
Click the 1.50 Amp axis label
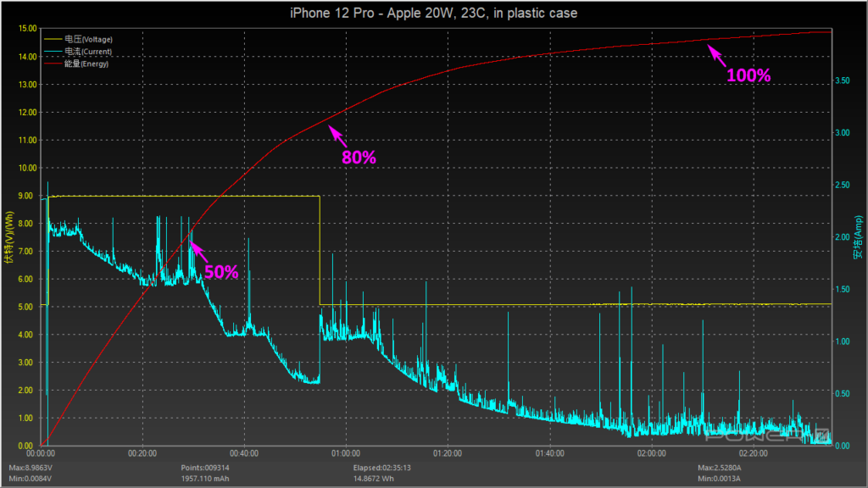tap(842, 290)
